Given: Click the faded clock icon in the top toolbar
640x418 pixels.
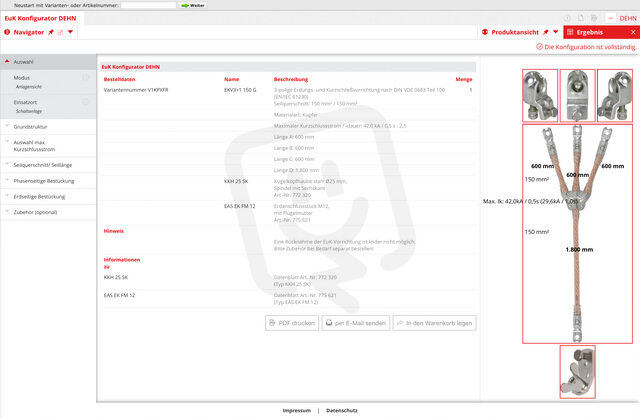Looking at the screenshot, I should pos(567,18).
